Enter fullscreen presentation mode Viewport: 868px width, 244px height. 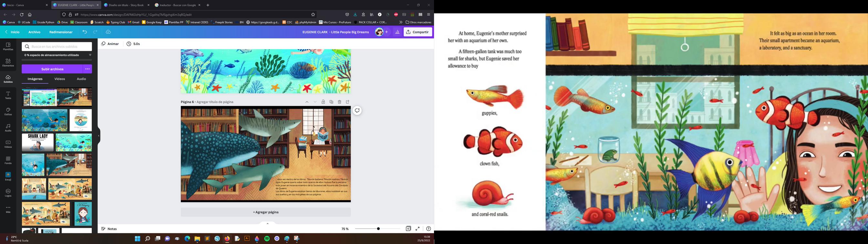(x=418, y=229)
